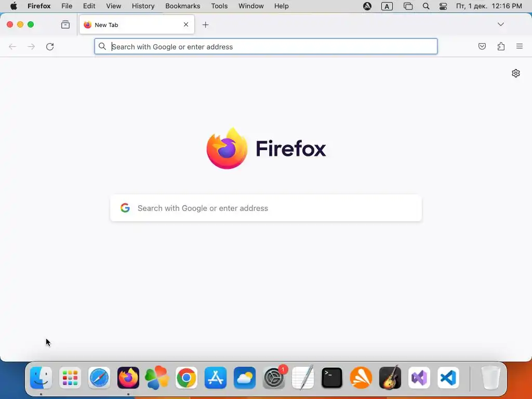
Task: Click the magnifier icon in address bar
Action: click(x=102, y=46)
